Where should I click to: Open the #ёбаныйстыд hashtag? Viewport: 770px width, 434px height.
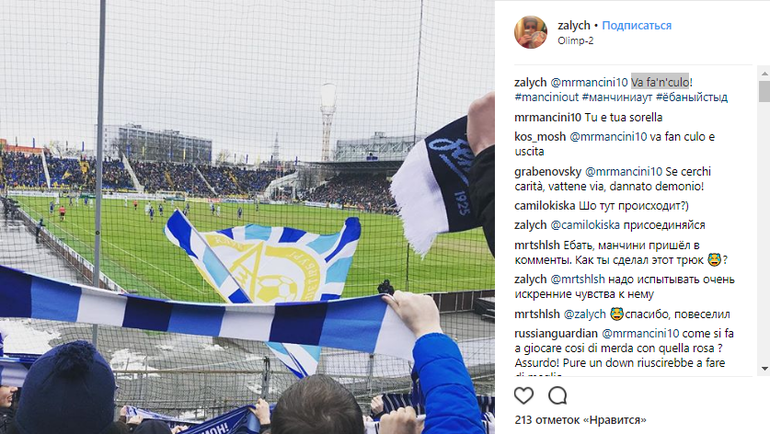click(x=691, y=97)
